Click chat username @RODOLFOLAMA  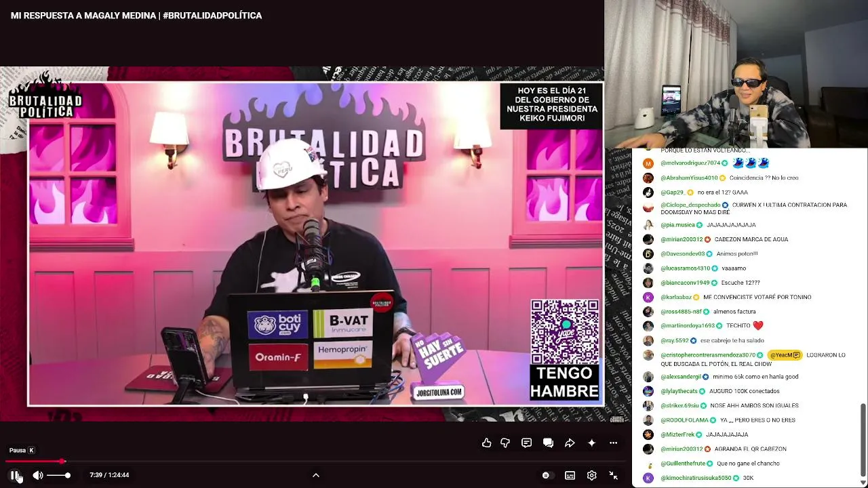[684, 420]
